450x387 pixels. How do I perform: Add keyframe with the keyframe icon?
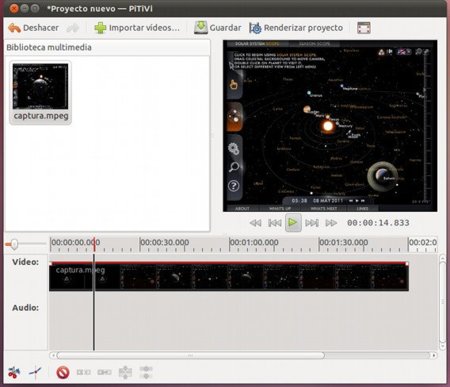(x=35, y=372)
